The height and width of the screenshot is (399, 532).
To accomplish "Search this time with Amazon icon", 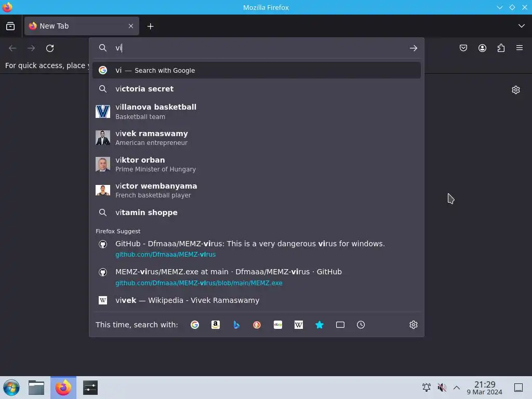I will click(x=216, y=325).
